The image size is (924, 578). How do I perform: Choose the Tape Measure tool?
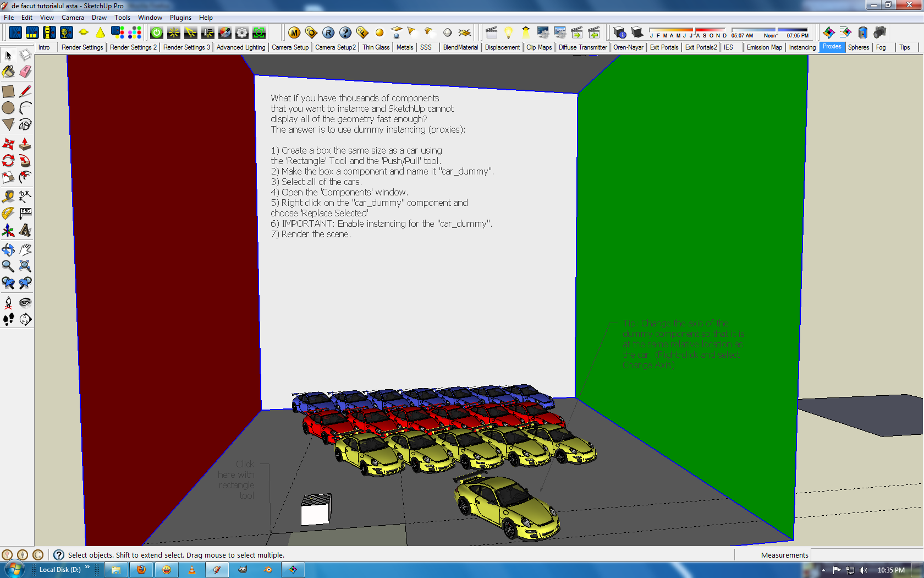pos(8,197)
